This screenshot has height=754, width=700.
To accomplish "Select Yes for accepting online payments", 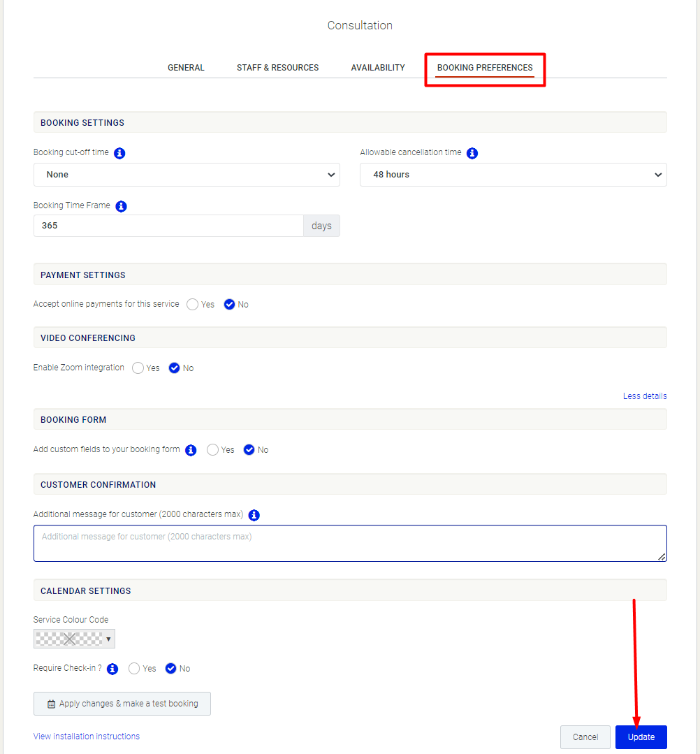I will click(x=192, y=305).
